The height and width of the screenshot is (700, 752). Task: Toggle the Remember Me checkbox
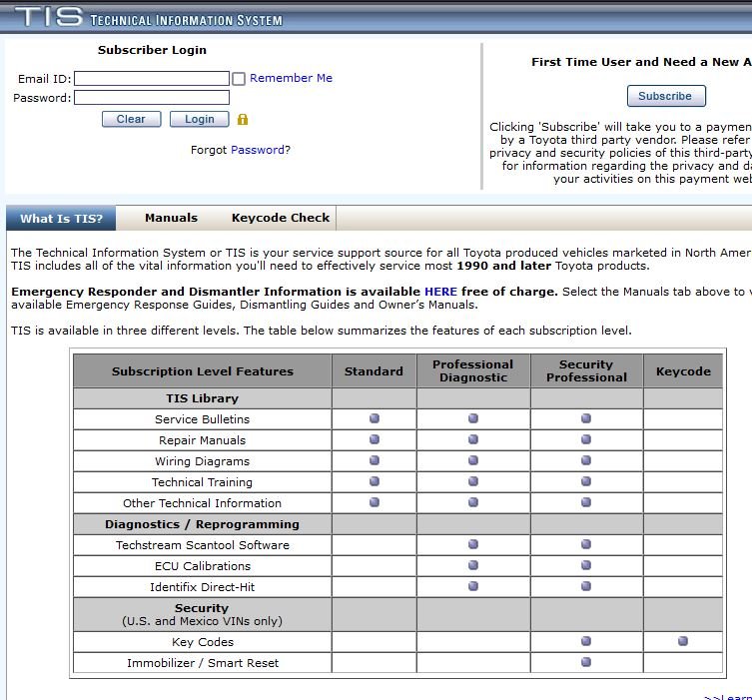coord(239,79)
